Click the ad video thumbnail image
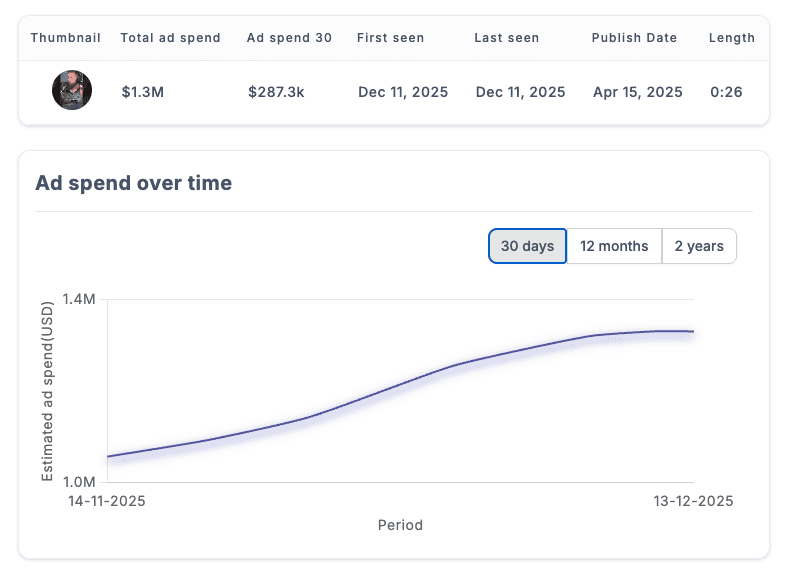This screenshot has height=580, width=786. click(x=72, y=91)
